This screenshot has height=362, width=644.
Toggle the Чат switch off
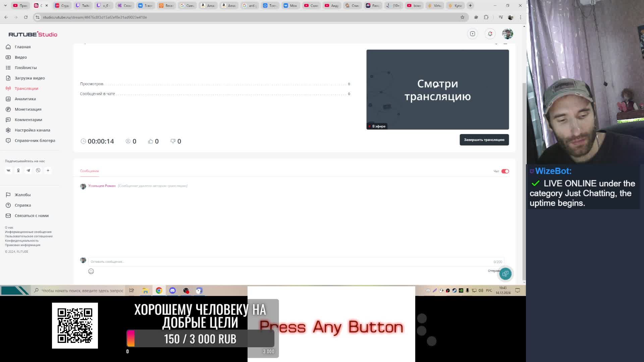505,171
